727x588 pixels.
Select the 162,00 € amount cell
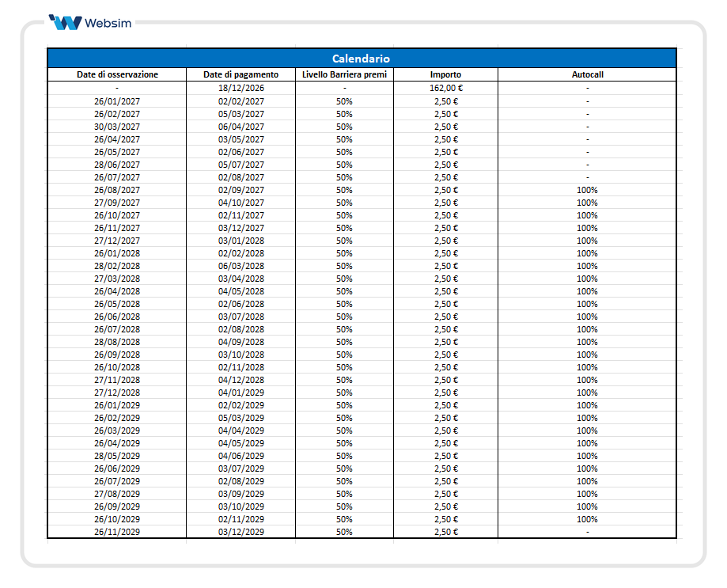pos(445,88)
